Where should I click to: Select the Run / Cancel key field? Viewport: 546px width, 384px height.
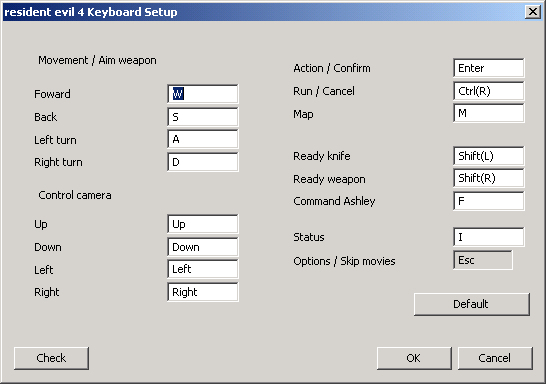pyautogui.click(x=489, y=91)
